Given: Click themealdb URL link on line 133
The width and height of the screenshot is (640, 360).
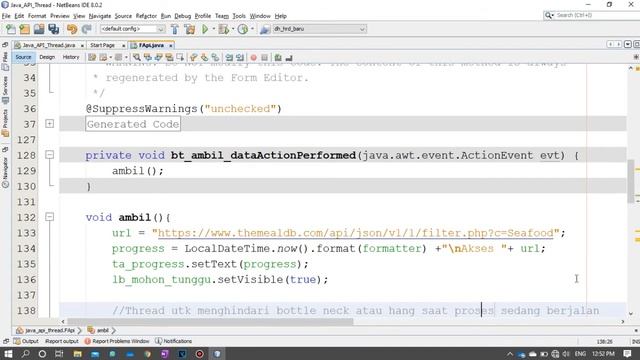Looking at the screenshot, I should coord(356,233).
